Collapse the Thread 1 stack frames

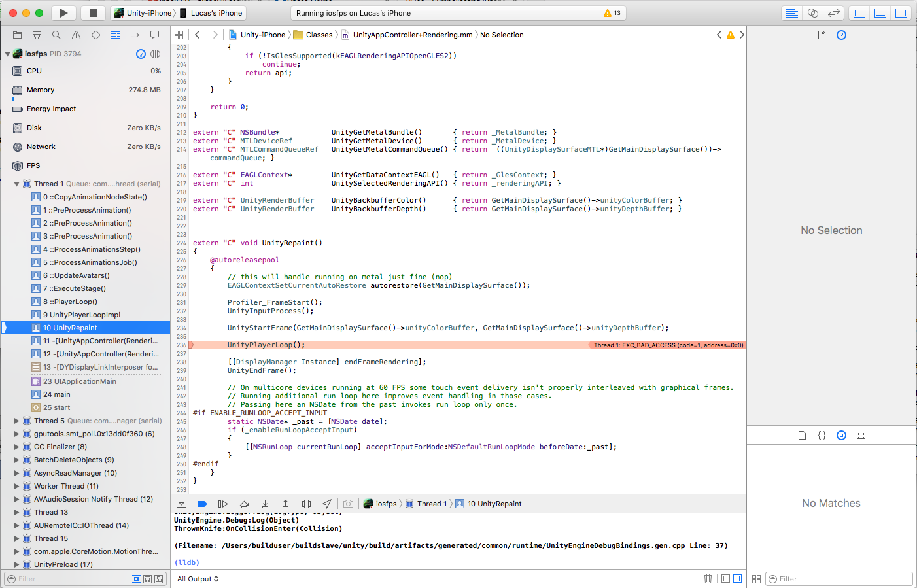tap(16, 184)
